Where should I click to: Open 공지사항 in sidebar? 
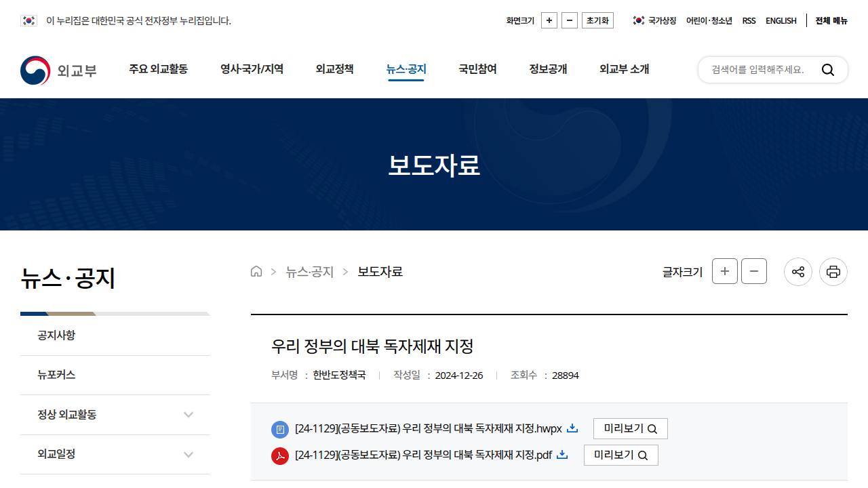coord(115,335)
